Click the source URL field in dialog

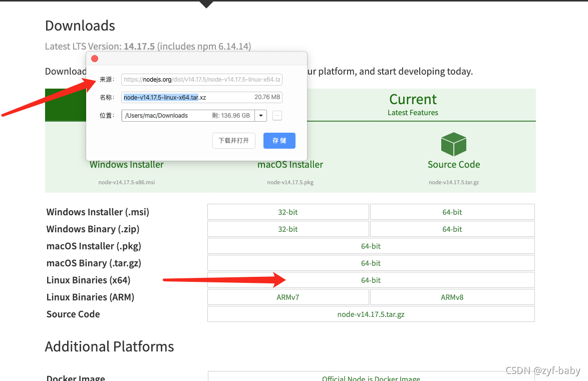pyautogui.click(x=202, y=80)
